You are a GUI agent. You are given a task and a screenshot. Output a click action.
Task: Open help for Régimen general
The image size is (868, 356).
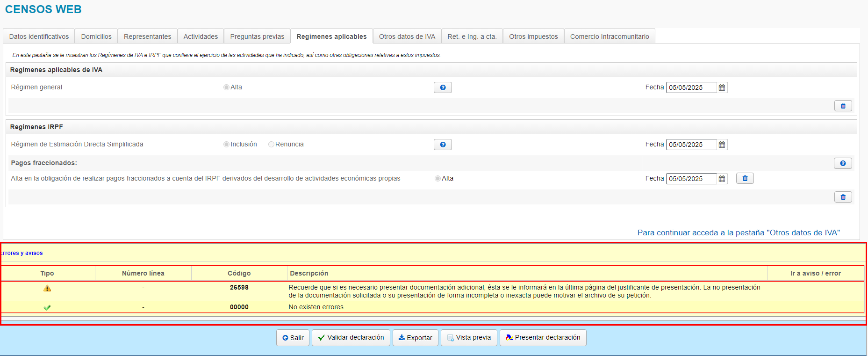(x=442, y=87)
